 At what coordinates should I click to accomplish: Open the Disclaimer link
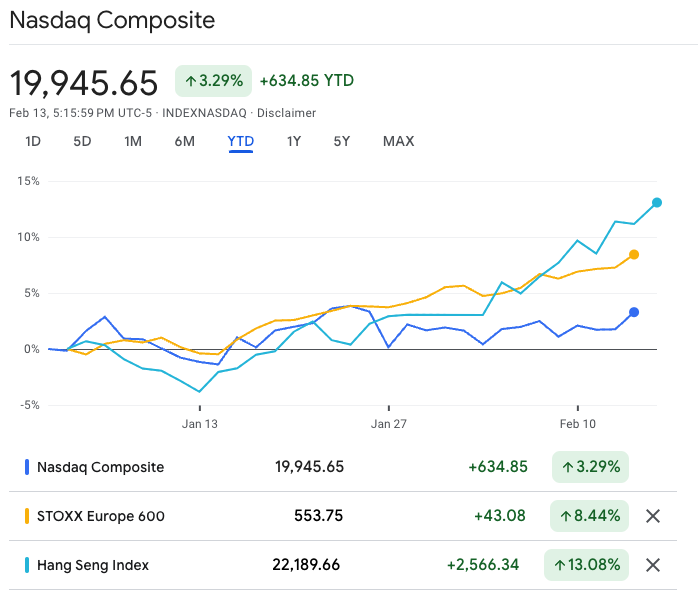pos(287,113)
